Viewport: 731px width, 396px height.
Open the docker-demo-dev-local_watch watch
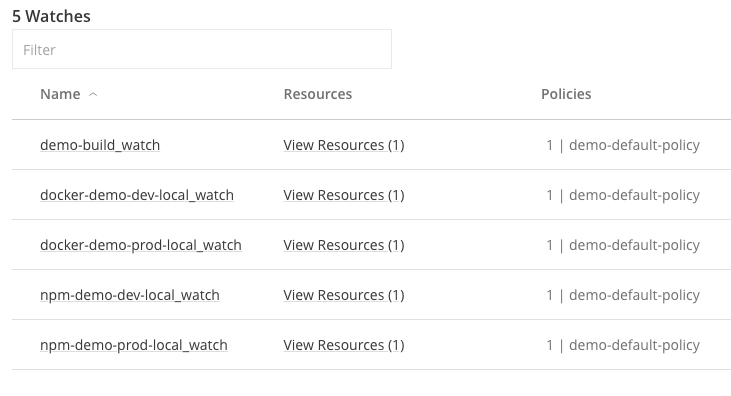click(x=137, y=195)
